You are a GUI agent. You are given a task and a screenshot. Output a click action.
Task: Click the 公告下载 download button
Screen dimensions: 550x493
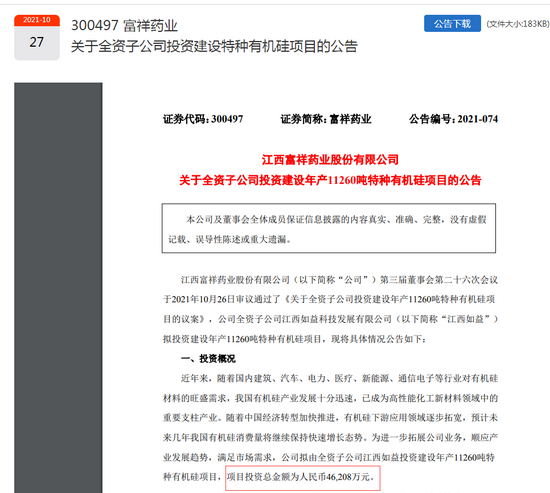coord(452,24)
